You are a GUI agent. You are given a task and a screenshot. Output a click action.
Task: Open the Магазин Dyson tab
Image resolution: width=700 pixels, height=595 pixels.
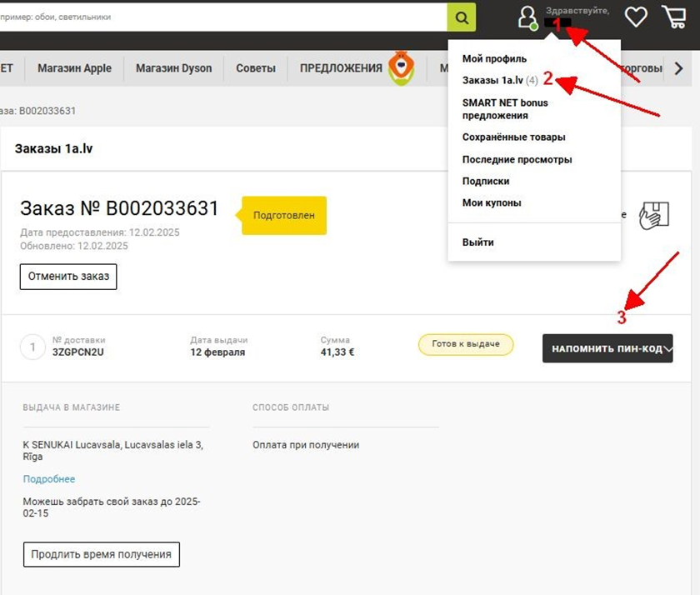[173, 68]
